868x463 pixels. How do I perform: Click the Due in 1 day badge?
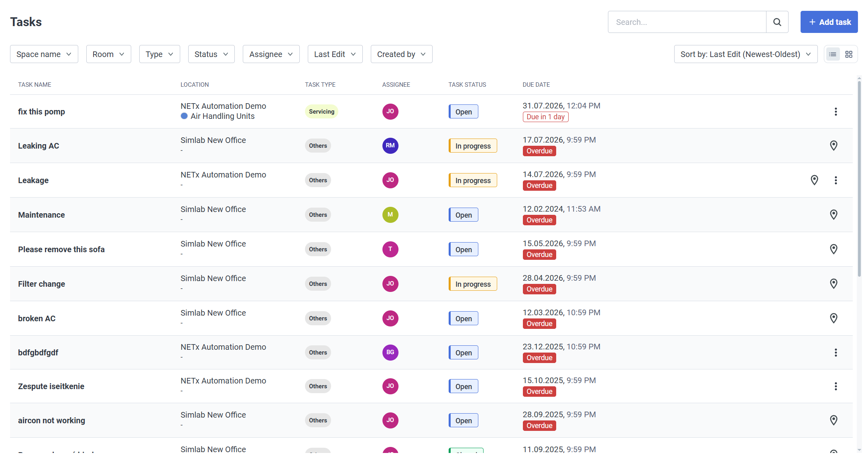[545, 117]
